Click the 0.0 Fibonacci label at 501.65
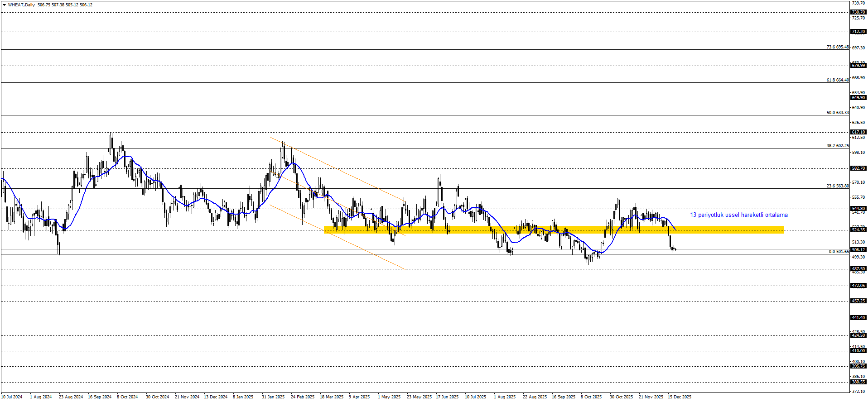The image size is (868, 402). (x=839, y=252)
